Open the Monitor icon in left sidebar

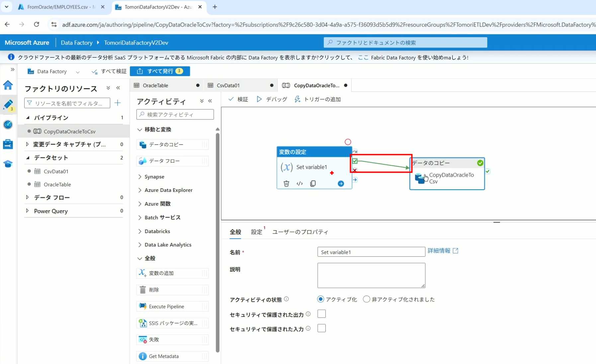(x=8, y=125)
